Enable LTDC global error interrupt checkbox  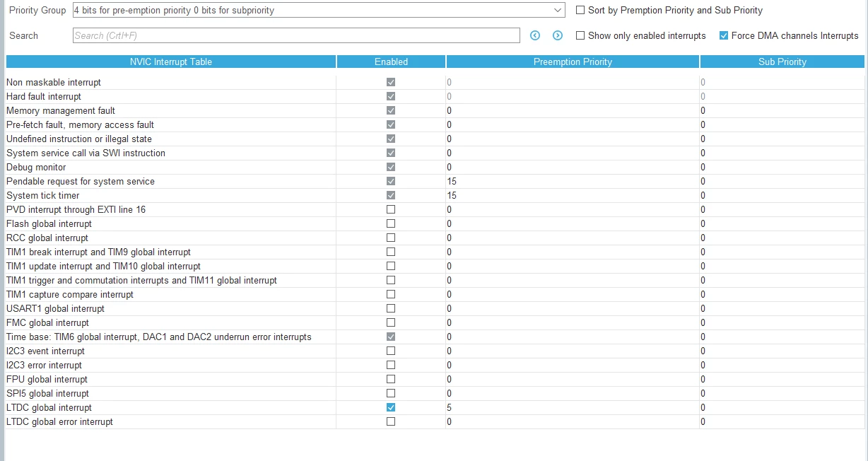click(391, 421)
